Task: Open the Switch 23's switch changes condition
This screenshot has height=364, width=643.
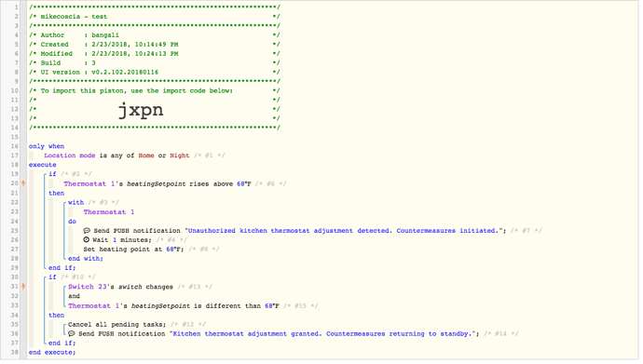Action: coord(120,287)
